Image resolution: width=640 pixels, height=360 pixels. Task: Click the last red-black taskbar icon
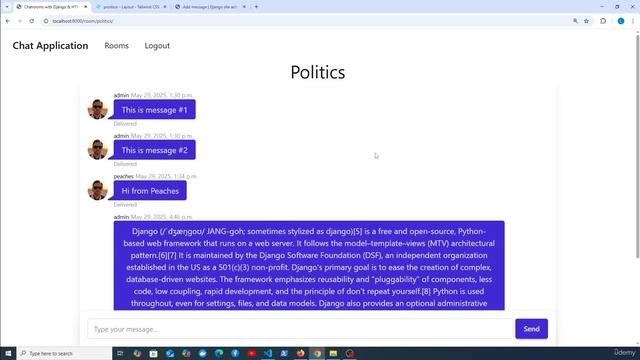[350, 353]
